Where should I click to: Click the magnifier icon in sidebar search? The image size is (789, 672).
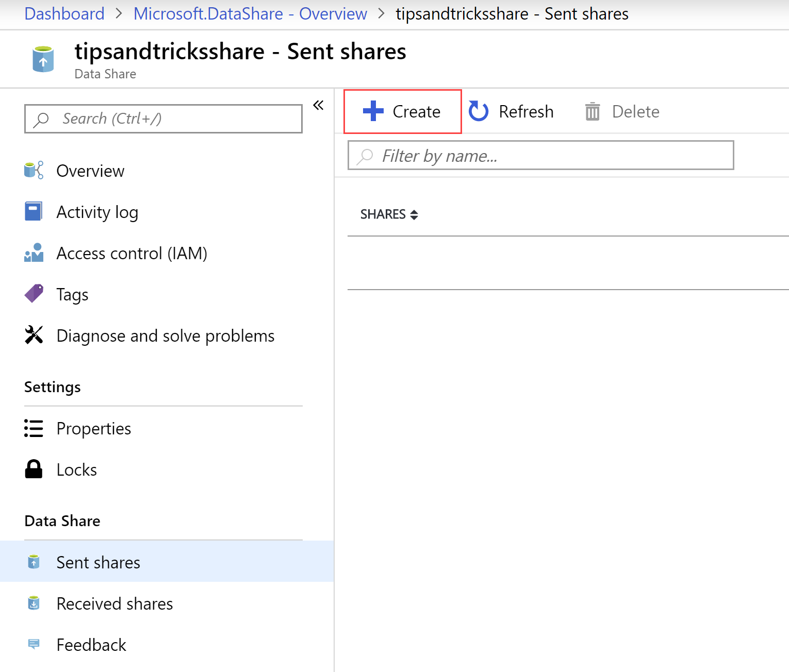[41, 120]
